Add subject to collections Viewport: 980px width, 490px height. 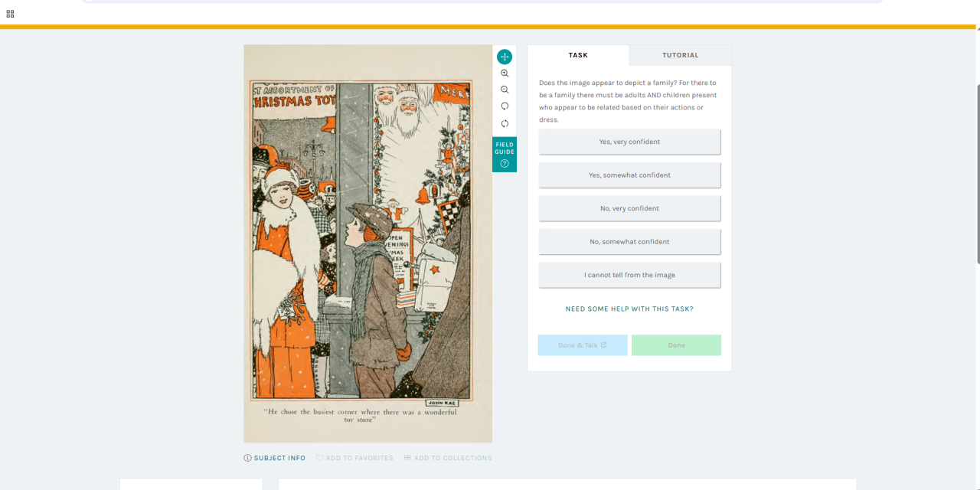448,458
